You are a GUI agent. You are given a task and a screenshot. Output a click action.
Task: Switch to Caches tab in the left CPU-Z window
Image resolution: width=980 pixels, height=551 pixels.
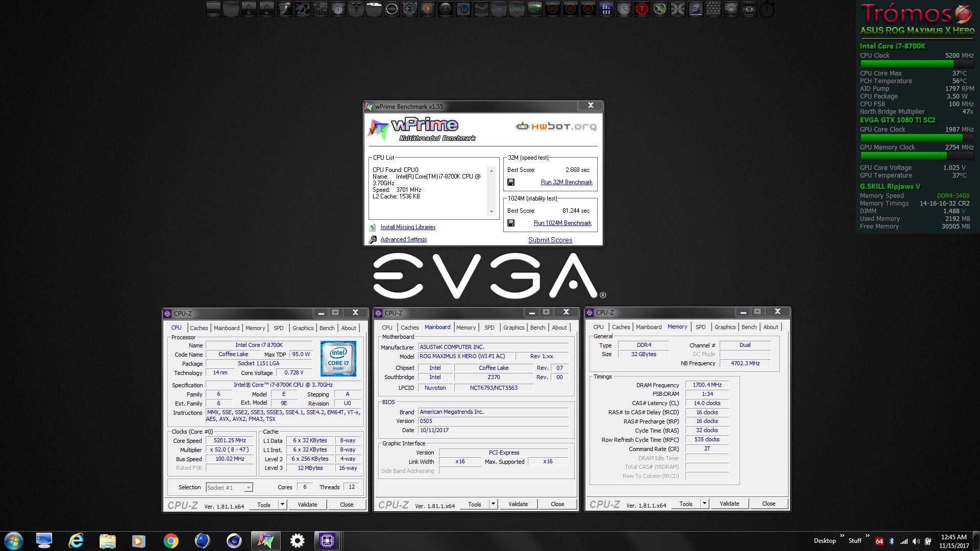click(x=199, y=328)
